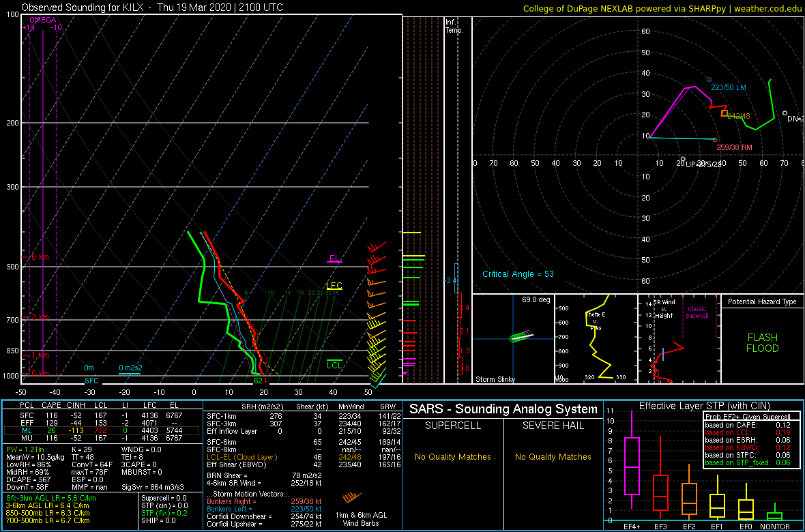Click the 'SARS - Sounding Analog System' heading
The image size is (805, 532).
coord(503,409)
